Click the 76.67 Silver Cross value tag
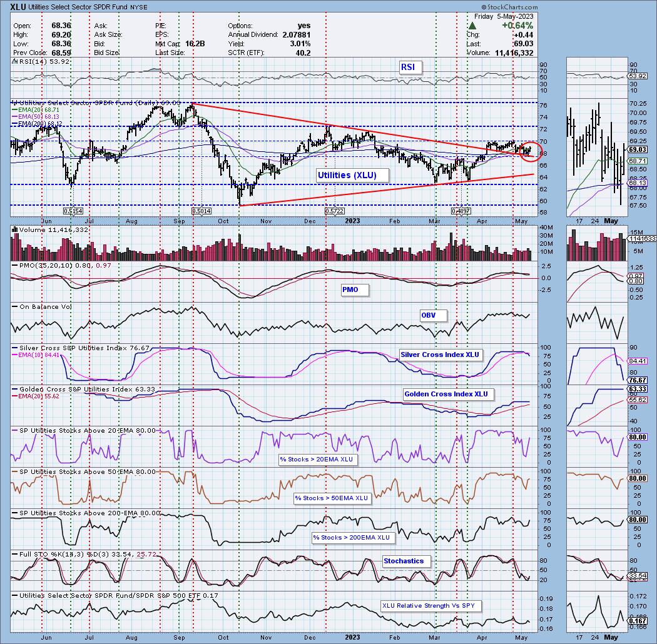This screenshot has height=644, width=657. click(x=638, y=380)
